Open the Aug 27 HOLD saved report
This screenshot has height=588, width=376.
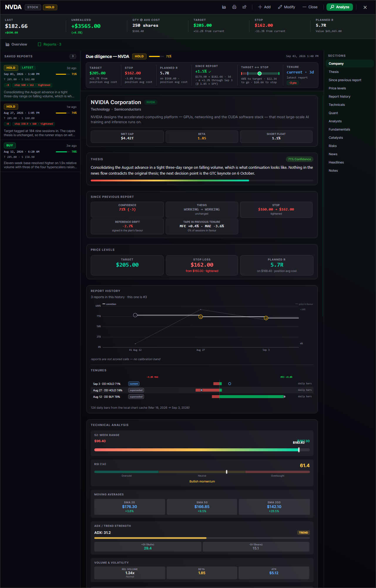(40, 121)
